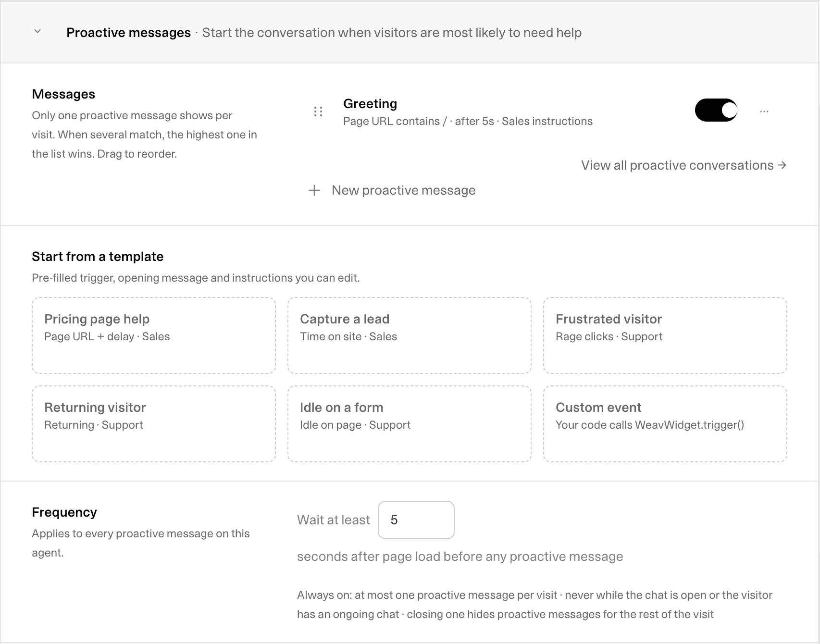Click New proactive message

click(403, 190)
